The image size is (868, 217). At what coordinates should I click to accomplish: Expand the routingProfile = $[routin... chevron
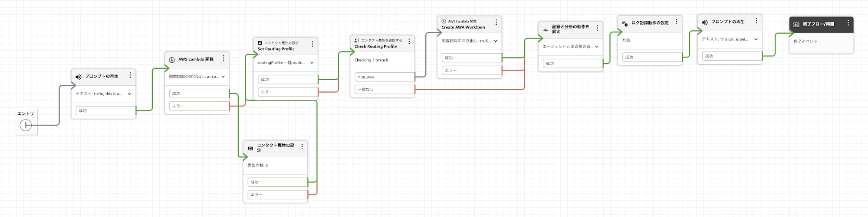[x=312, y=63]
